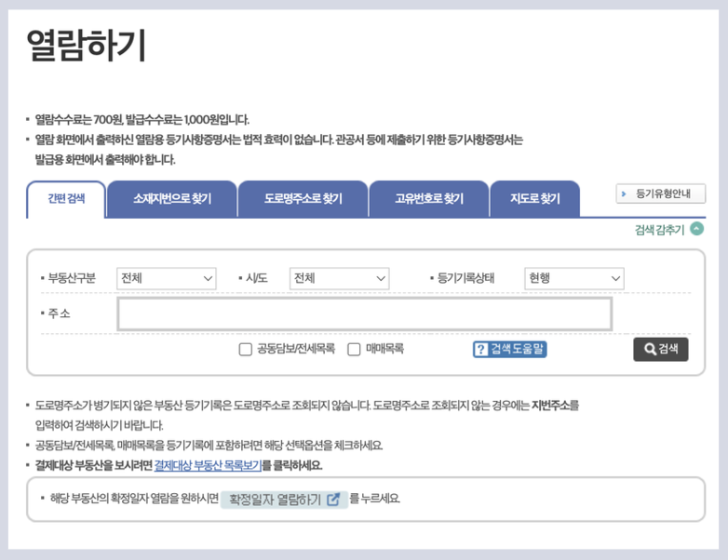This screenshot has width=728, height=560.
Task: Open the 부동산구분 dropdown
Action: pos(167,278)
